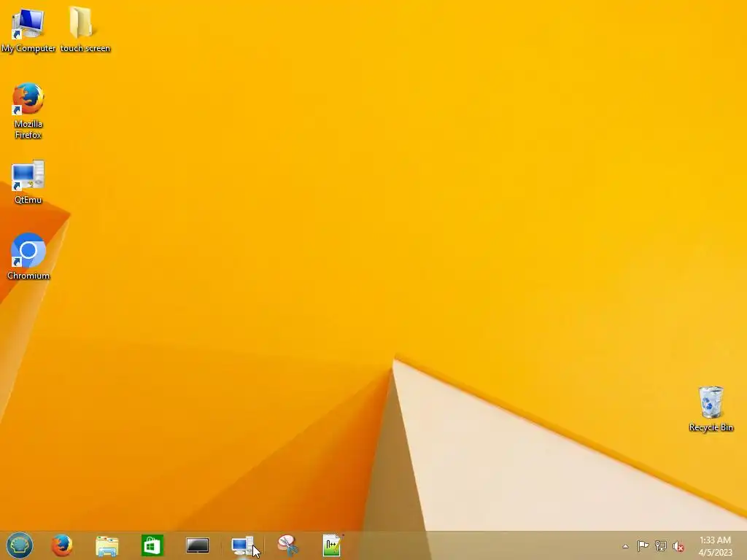Open Action Center flag icon
Screen dimensions: 747x560
coord(643,546)
